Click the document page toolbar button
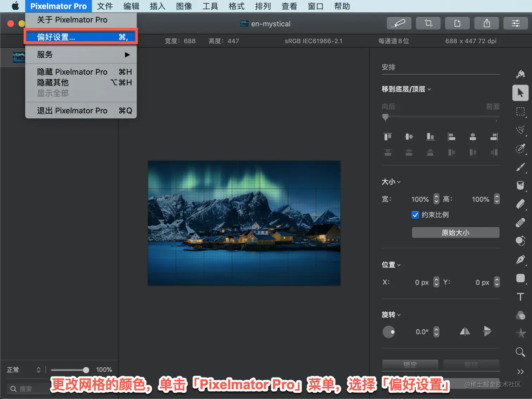Screen dimensions: 532x399 click(x=457, y=23)
